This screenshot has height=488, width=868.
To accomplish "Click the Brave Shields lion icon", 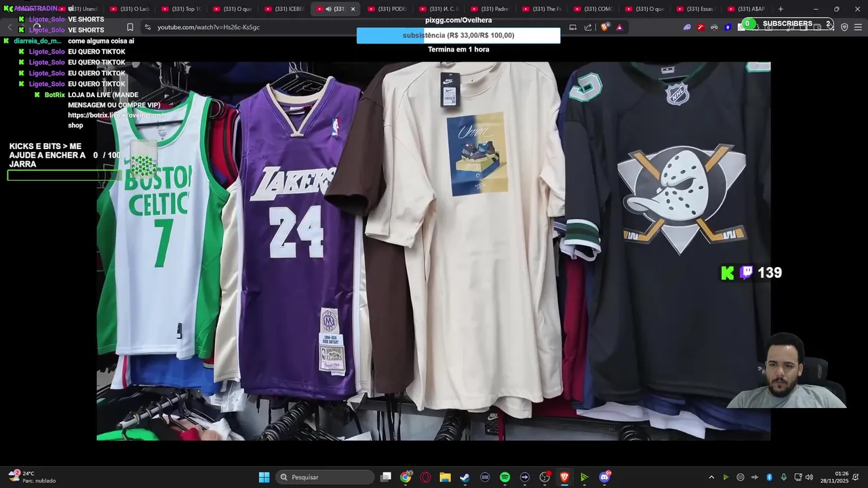I will (605, 27).
